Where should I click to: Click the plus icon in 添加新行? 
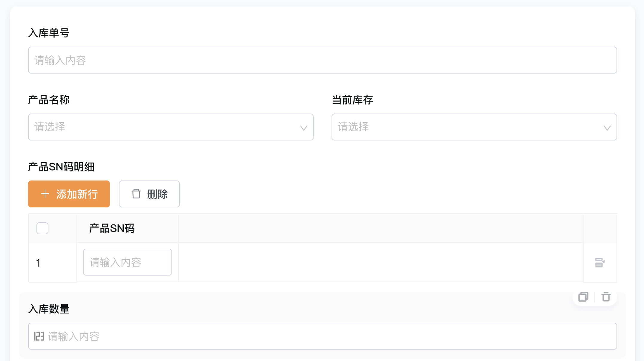click(x=45, y=194)
